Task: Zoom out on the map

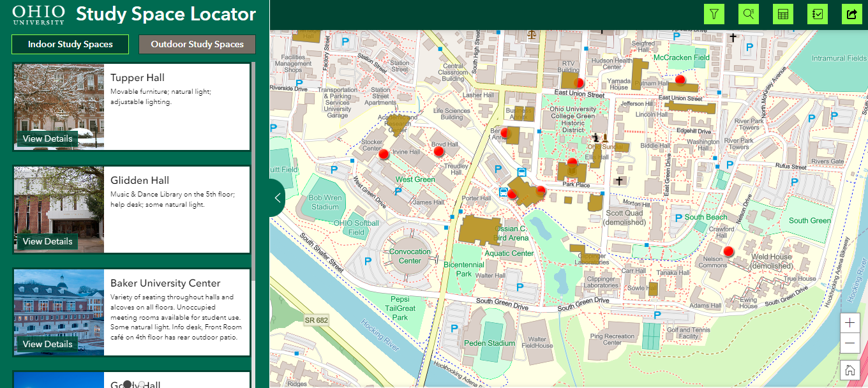Action: [x=849, y=343]
